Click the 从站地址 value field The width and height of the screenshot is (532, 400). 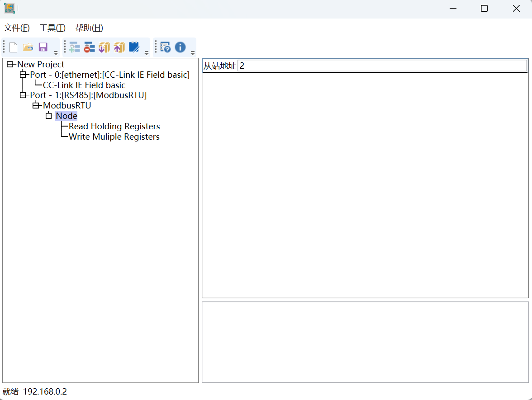(x=382, y=66)
